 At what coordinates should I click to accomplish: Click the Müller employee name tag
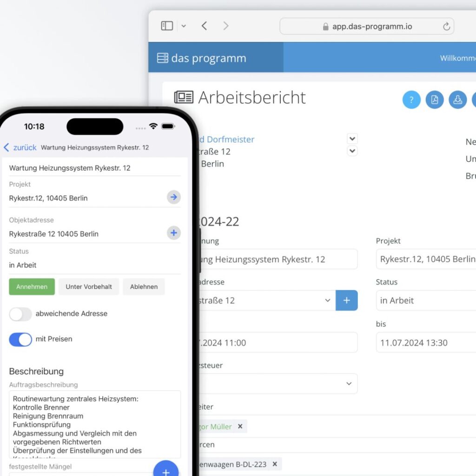pos(215,427)
